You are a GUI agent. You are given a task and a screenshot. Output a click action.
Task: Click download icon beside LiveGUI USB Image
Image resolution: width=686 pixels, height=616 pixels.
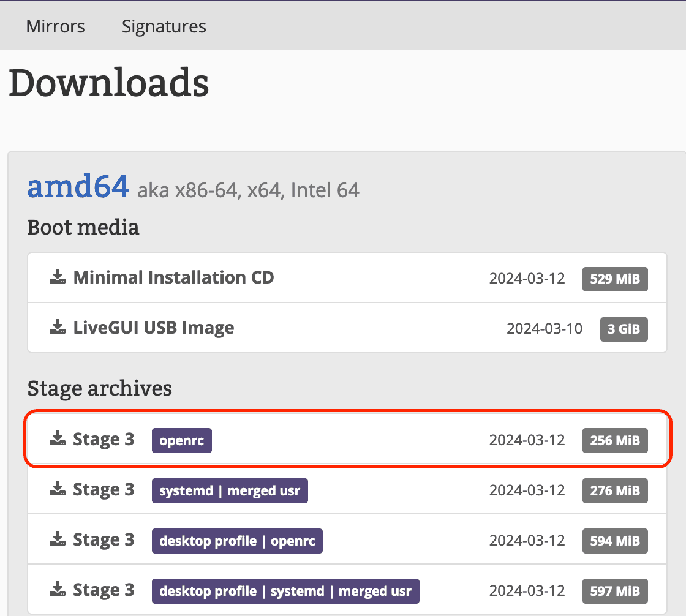pyautogui.click(x=58, y=328)
